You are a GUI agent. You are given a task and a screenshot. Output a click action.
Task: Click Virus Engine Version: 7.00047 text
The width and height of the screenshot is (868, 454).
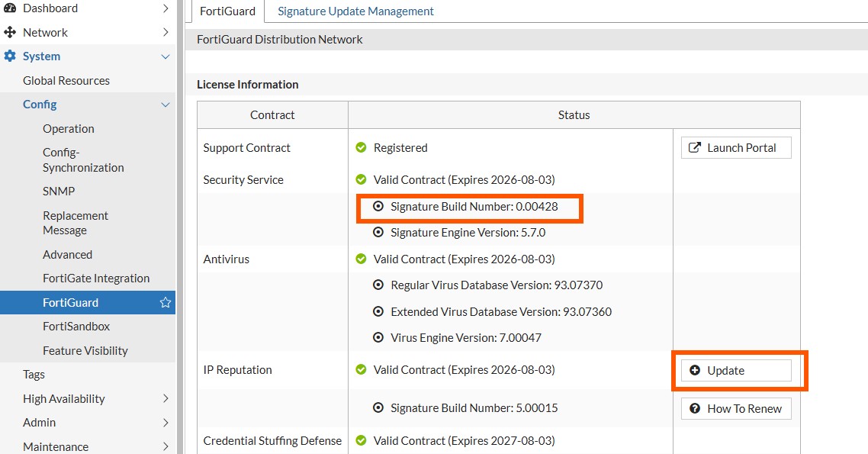pyautogui.click(x=466, y=338)
